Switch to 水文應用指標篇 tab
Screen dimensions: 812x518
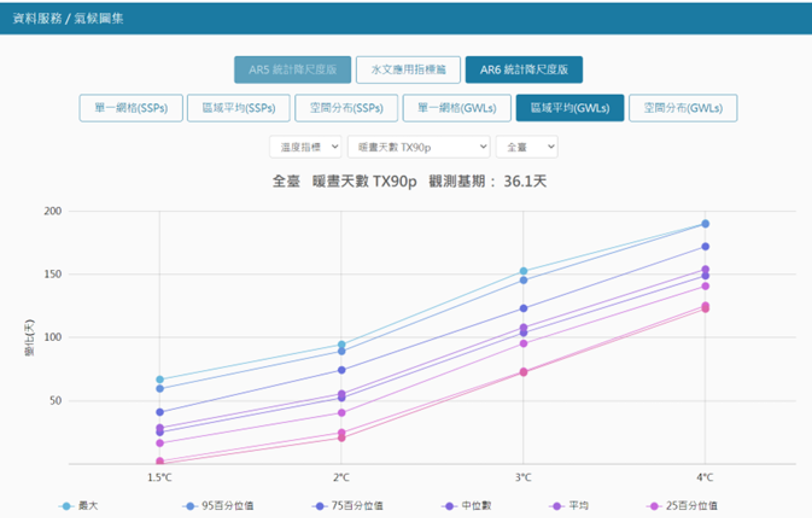(408, 70)
